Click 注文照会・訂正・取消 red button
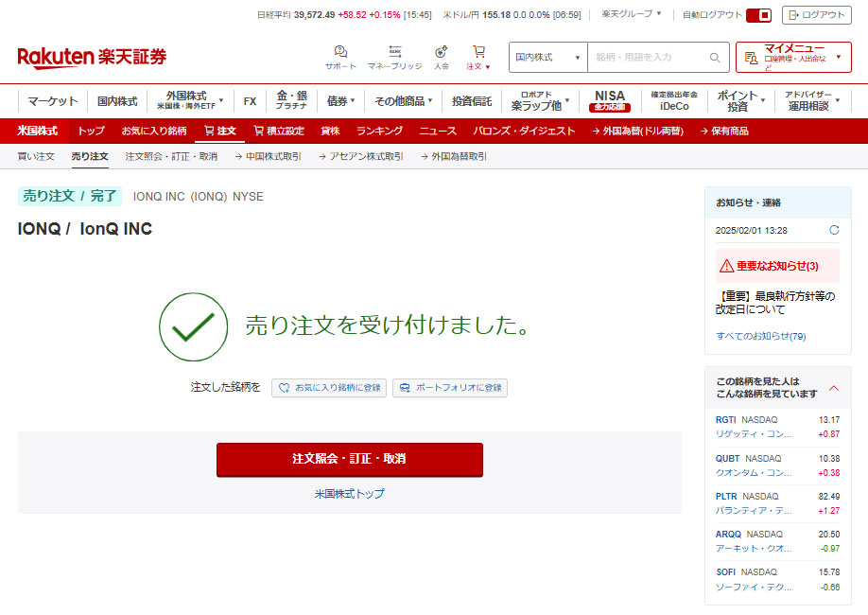Viewport: 868px width, 615px height. pyautogui.click(x=349, y=459)
